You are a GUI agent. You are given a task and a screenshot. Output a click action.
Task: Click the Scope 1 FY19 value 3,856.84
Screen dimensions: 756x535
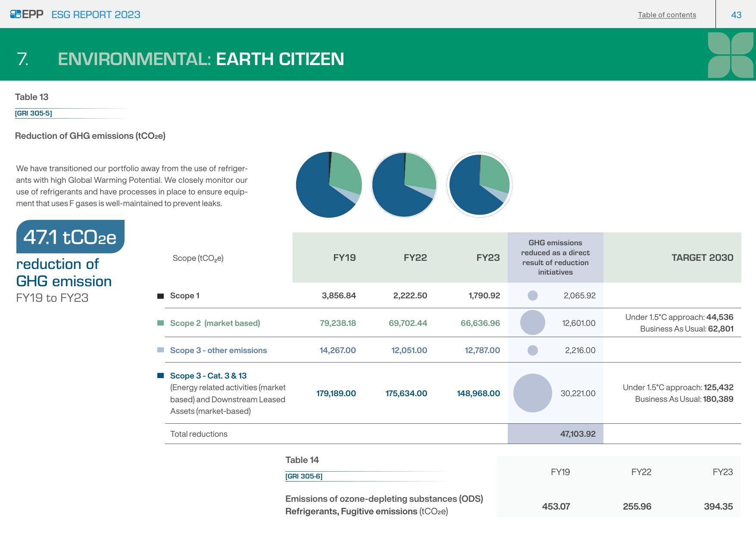(339, 296)
